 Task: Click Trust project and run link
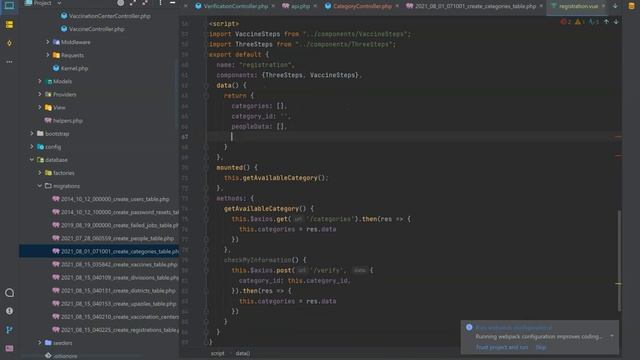[x=502, y=347]
